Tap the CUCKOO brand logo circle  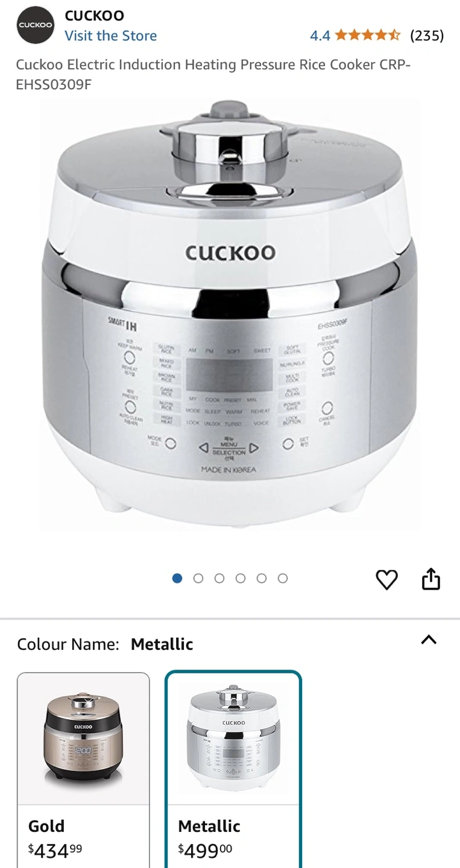(35, 25)
